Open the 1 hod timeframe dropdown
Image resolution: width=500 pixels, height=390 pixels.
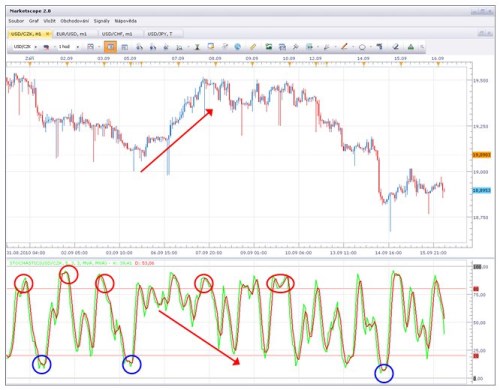click(x=68, y=47)
